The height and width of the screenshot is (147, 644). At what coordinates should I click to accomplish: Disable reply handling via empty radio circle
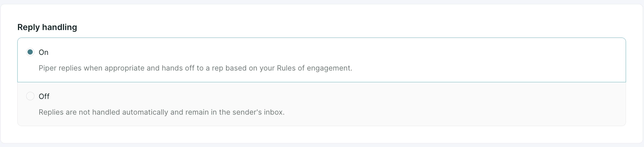point(30,96)
